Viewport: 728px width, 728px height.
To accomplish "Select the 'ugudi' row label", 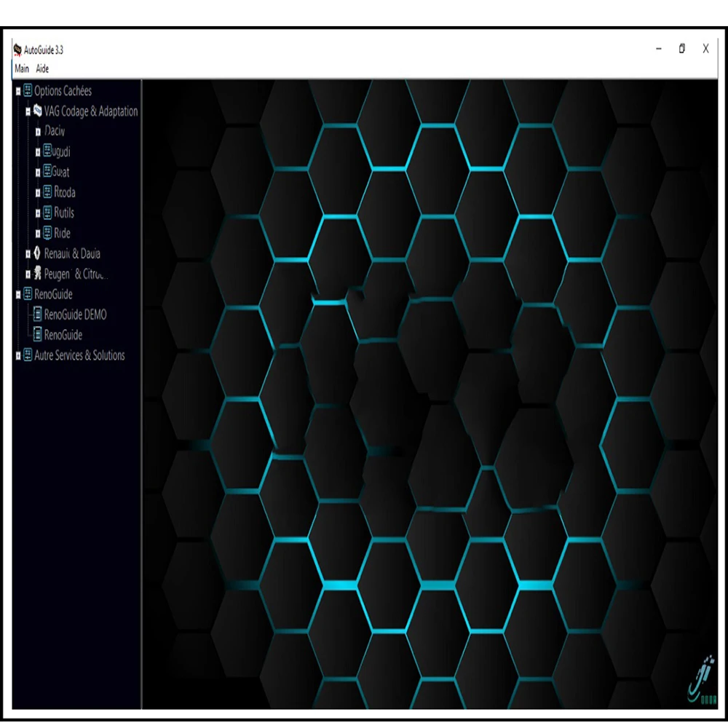I will [x=61, y=151].
